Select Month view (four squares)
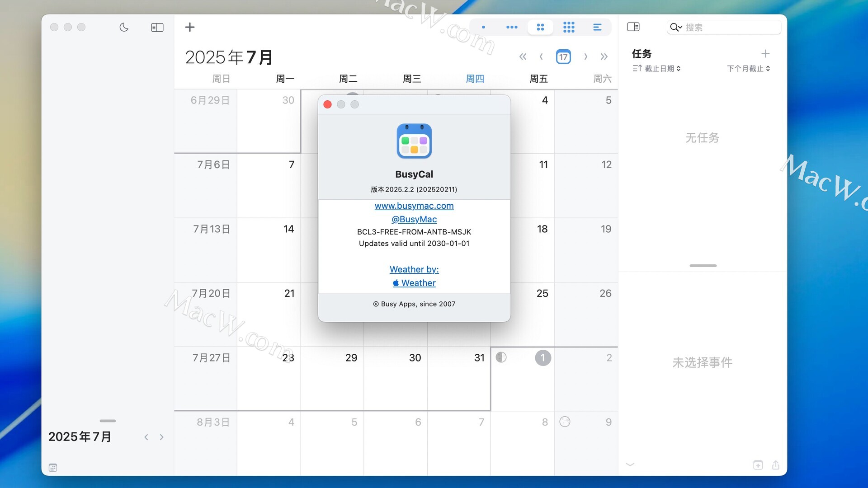868x488 pixels. pos(540,27)
